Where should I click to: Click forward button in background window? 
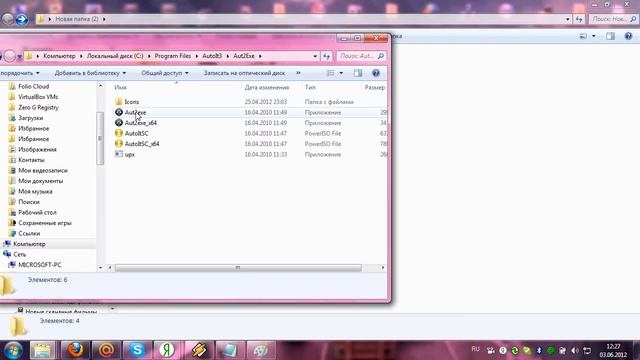(x=22, y=19)
